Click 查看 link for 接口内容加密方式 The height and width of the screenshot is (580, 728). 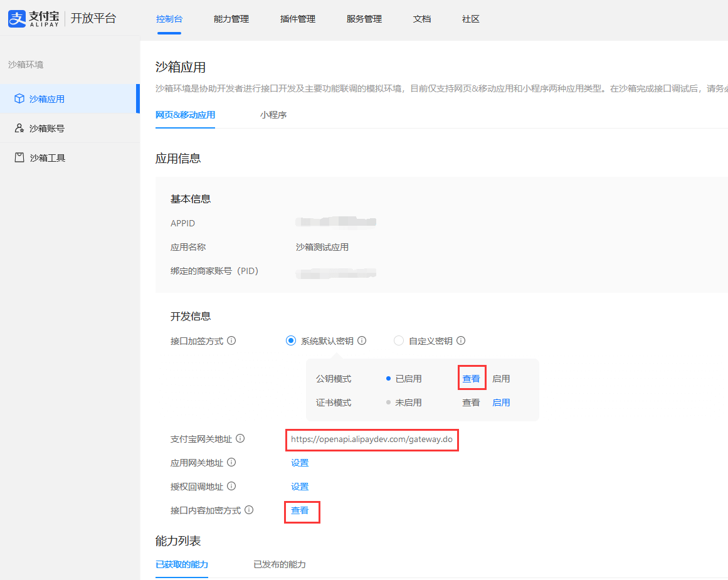click(300, 510)
